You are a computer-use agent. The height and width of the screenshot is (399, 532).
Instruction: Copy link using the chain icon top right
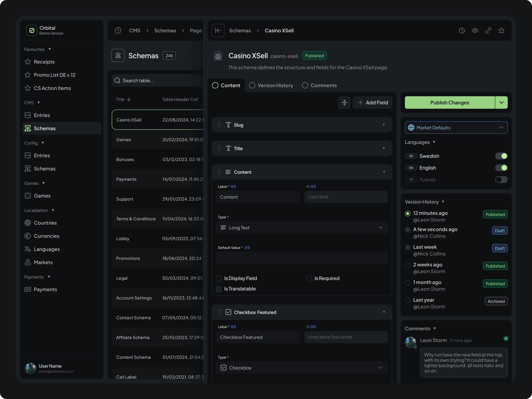(x=489, y=31)
